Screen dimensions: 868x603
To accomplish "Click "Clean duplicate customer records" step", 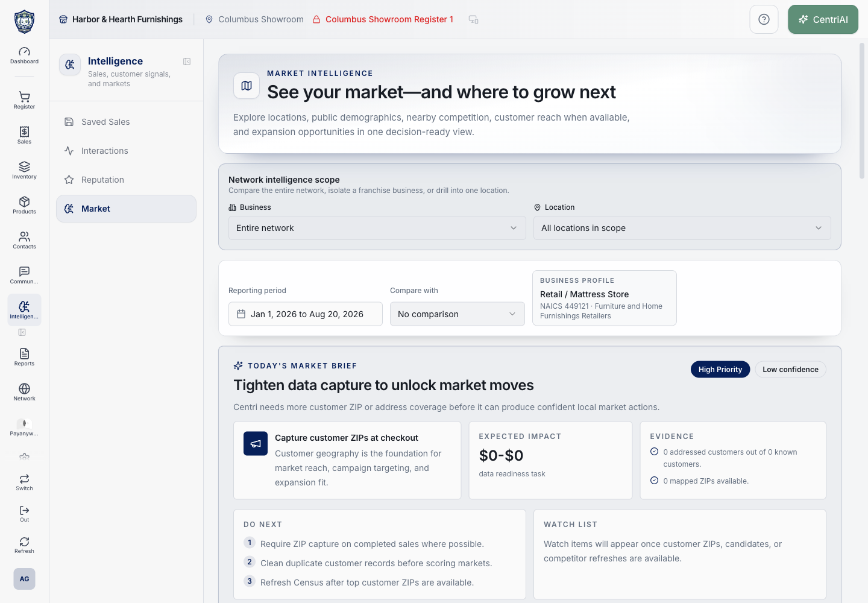I will [x=376, y=563].
